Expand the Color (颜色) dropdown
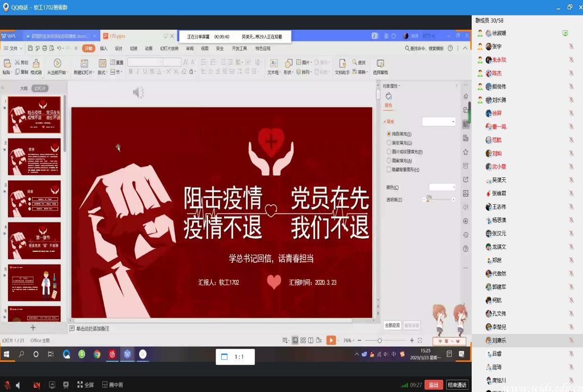 coord(442,187)
